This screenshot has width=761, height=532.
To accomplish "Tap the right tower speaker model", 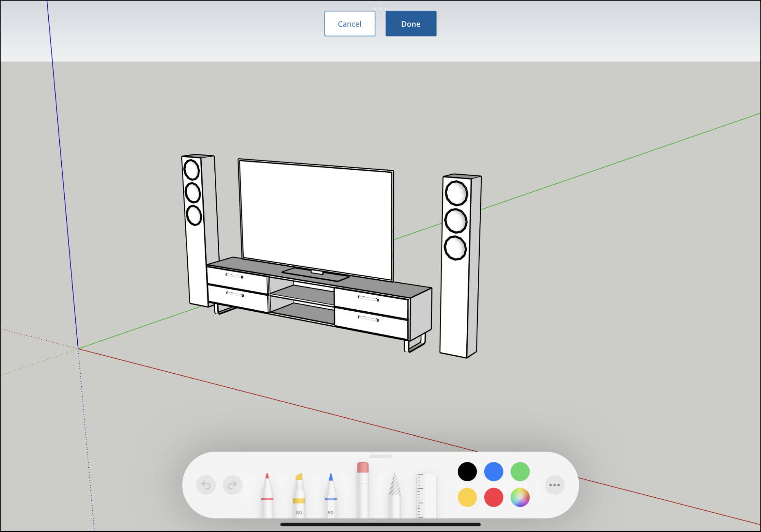I will click(x=460, y=266).
